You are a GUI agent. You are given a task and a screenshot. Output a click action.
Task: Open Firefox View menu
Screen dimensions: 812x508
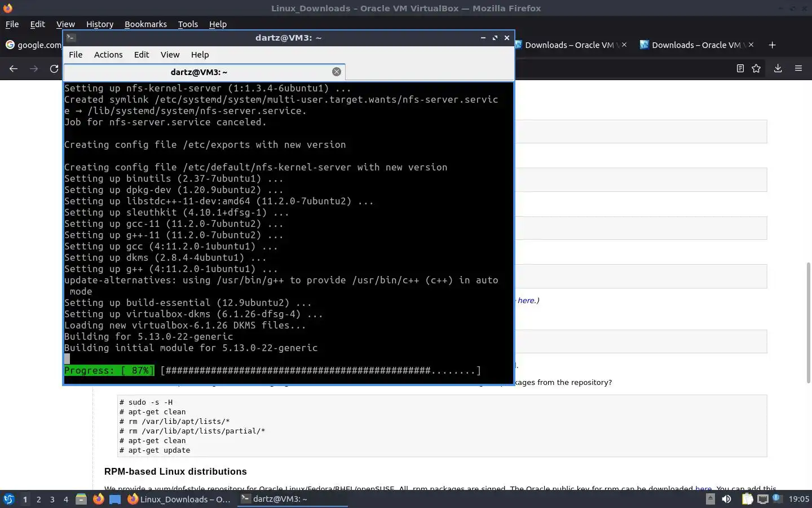tap(65, 24)
